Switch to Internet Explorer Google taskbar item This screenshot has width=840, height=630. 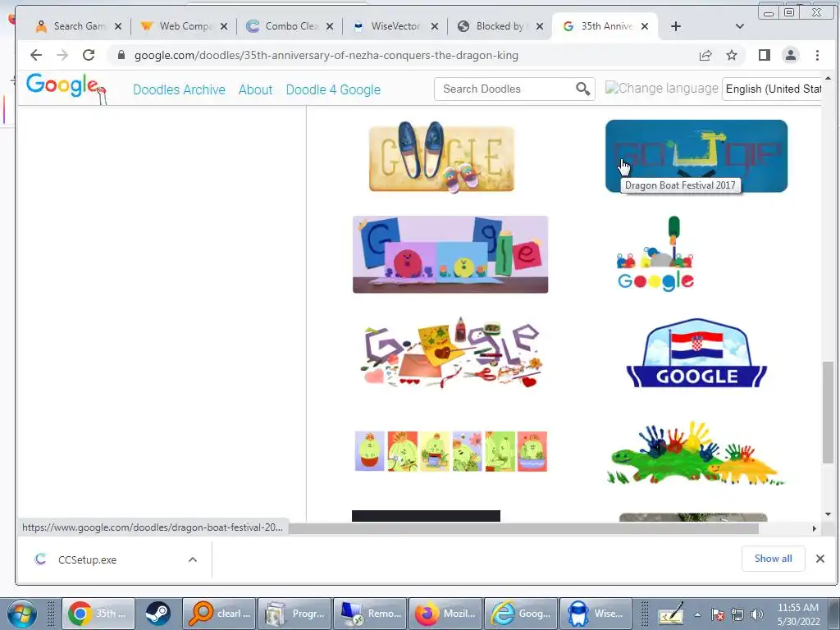521,614
